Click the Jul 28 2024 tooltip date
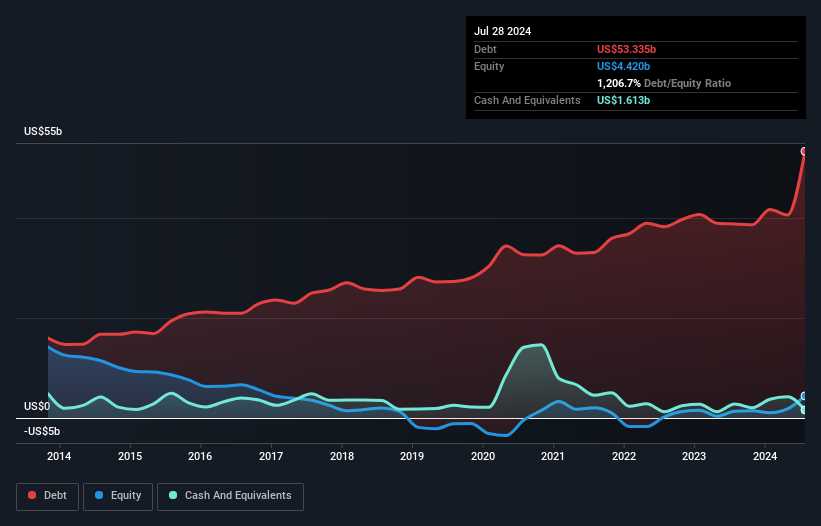The image size is (821, 526). coord(503,31)
